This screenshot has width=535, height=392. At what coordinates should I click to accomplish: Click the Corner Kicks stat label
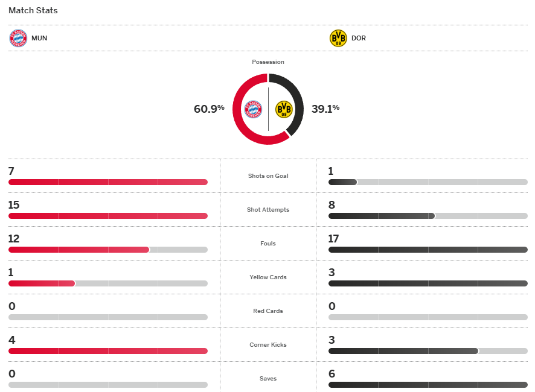pos(268,345)
